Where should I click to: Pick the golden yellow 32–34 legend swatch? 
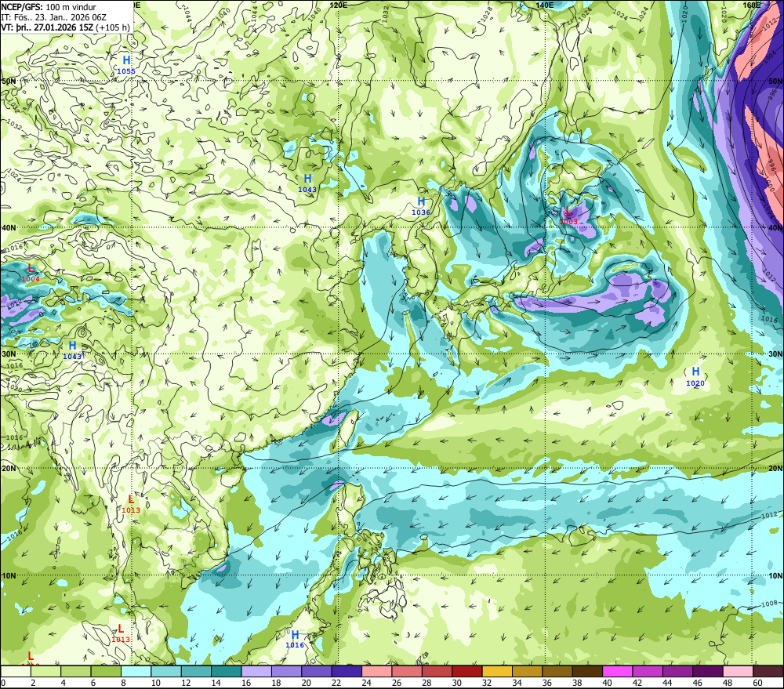498,671
